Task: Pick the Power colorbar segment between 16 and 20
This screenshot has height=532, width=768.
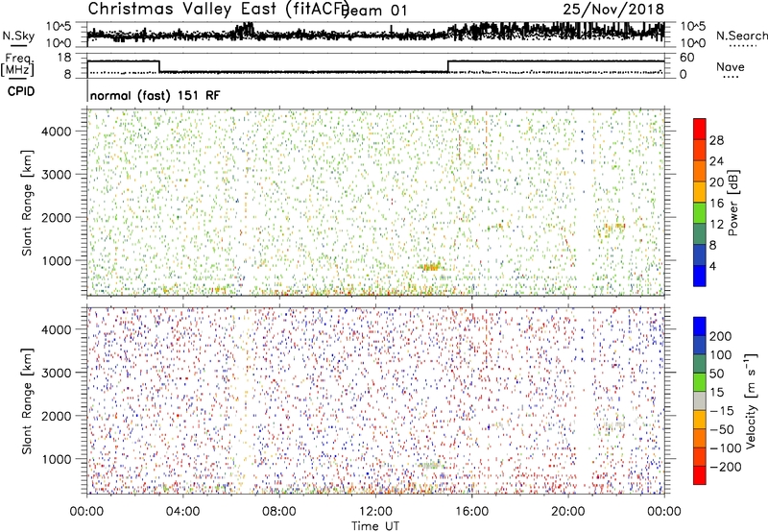Action: 700,192
